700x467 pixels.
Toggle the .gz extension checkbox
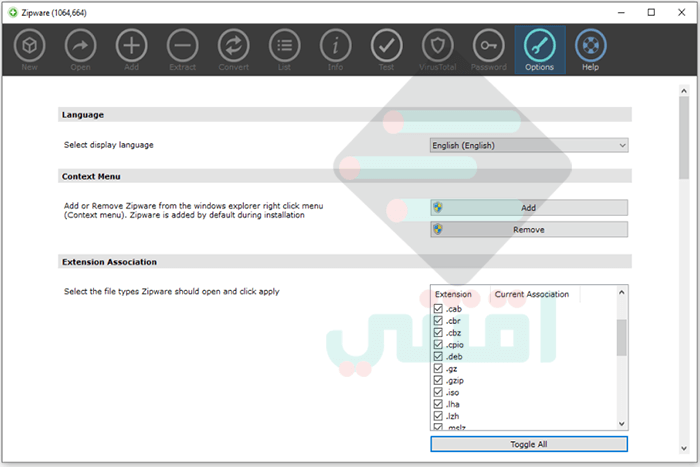click(438, 368)
